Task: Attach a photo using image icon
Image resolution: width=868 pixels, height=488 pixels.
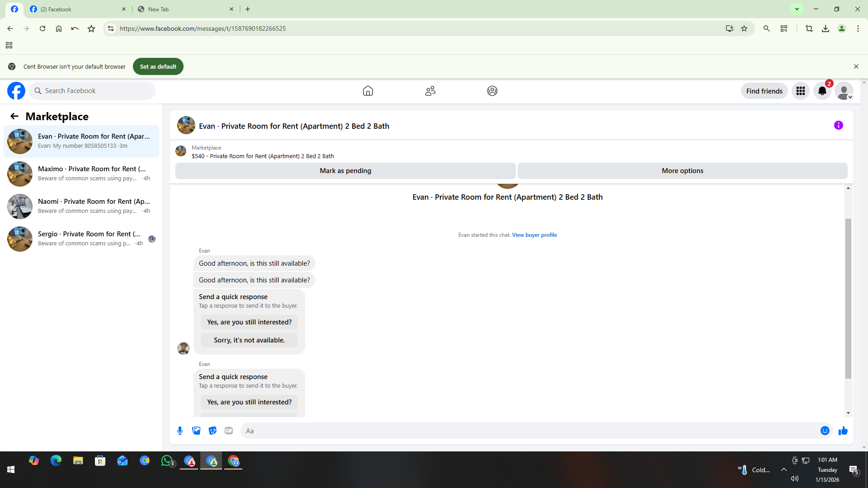Action: [x=196, y=431]
